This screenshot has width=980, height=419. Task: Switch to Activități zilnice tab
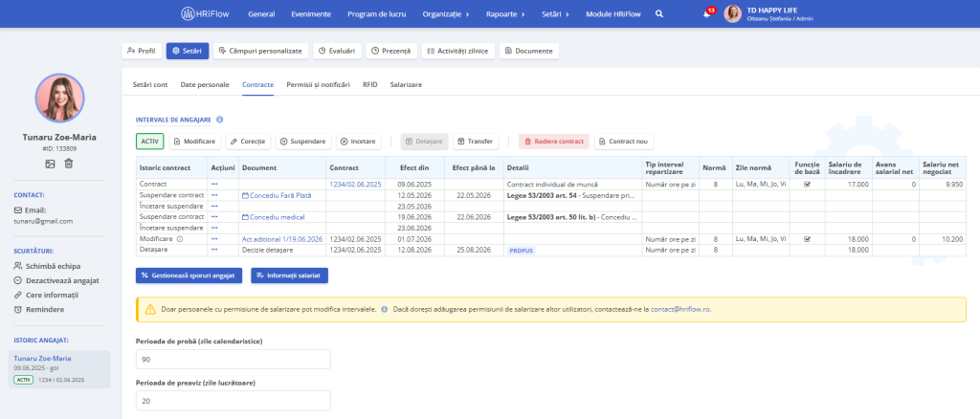tap(458, 52)
